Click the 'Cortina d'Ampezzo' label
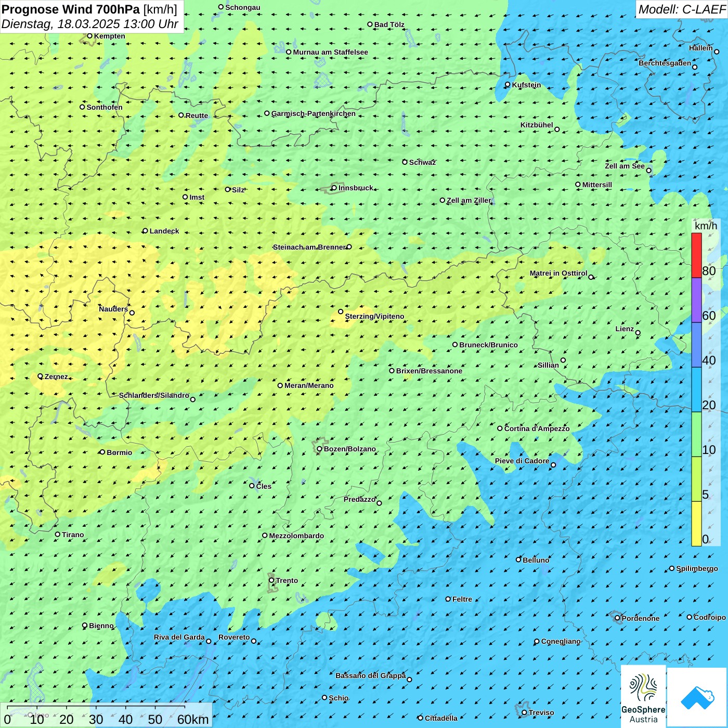This screenshot has height=728, width=728. pyautogui.click(x=537, y=428)
